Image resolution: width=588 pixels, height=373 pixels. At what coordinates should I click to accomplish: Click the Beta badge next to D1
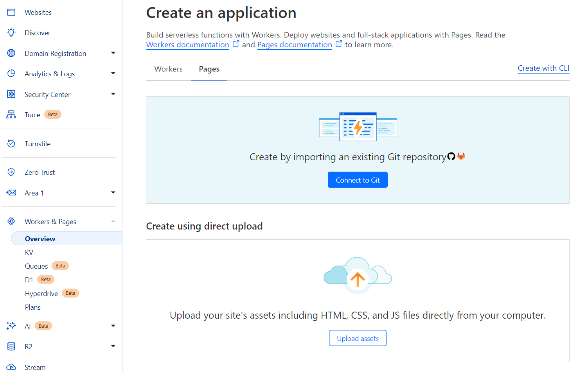click(x=46, y=280)
